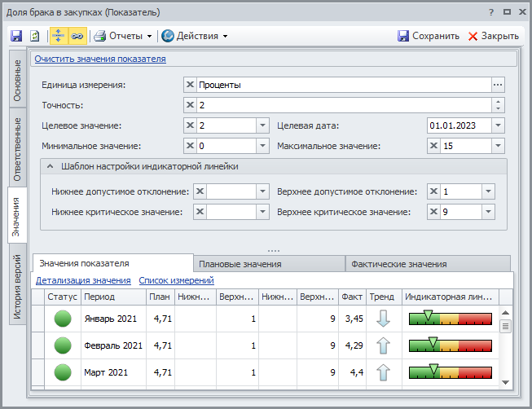Click the Январь 2021 indicator gauge bar

tap(451, 319)
